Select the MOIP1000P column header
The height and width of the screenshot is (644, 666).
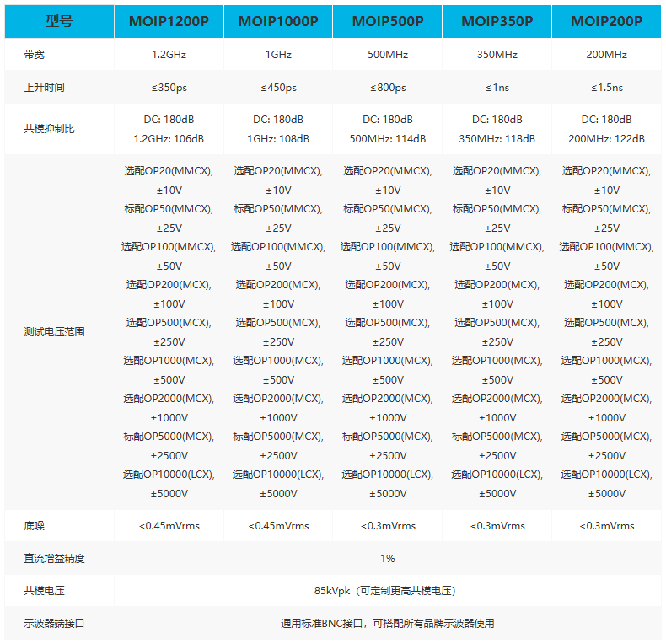pyautogui.click(x=278, y=21)
